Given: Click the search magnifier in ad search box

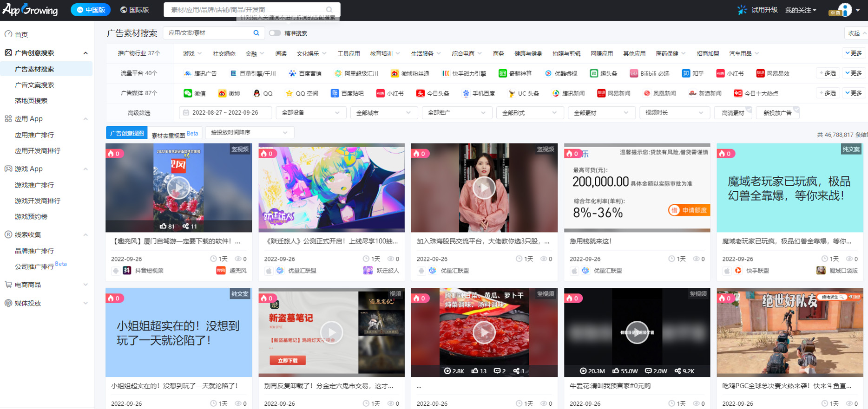Looking at the screenshot, I should click(256, 33).
